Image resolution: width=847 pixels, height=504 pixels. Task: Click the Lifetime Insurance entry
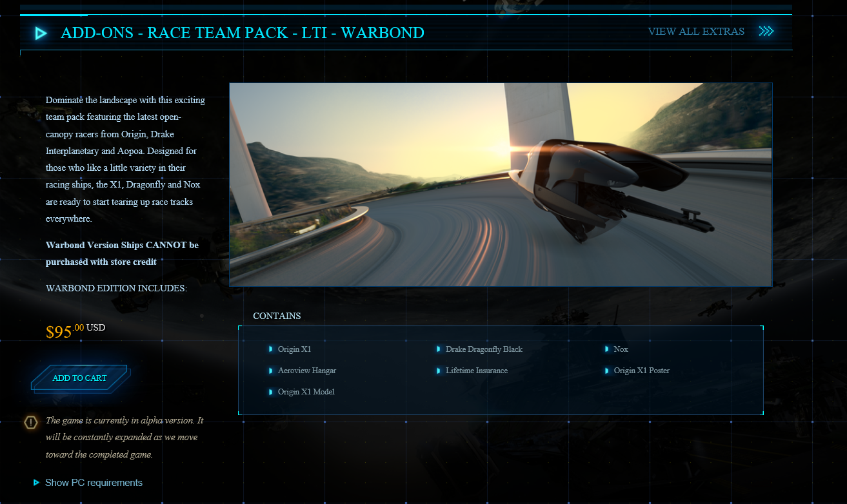476,371
